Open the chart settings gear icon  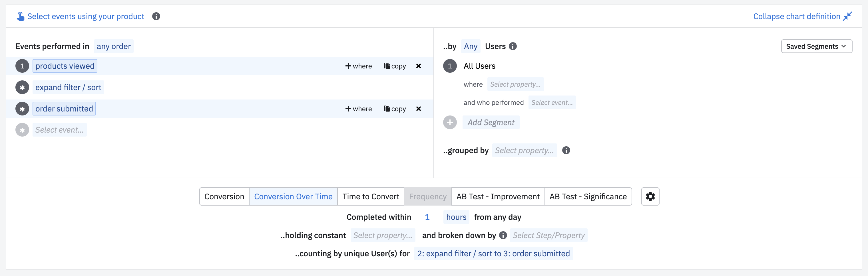pos(650,196)
